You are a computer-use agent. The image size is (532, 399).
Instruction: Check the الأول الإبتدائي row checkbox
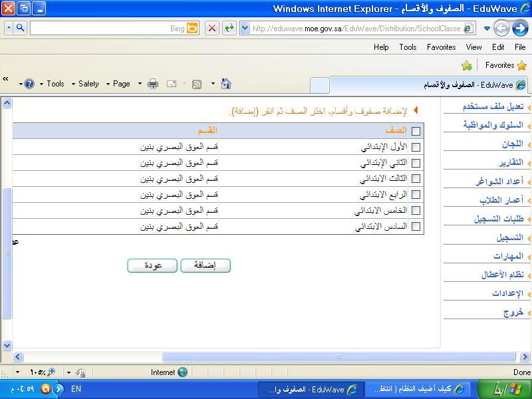coord(416,147)
